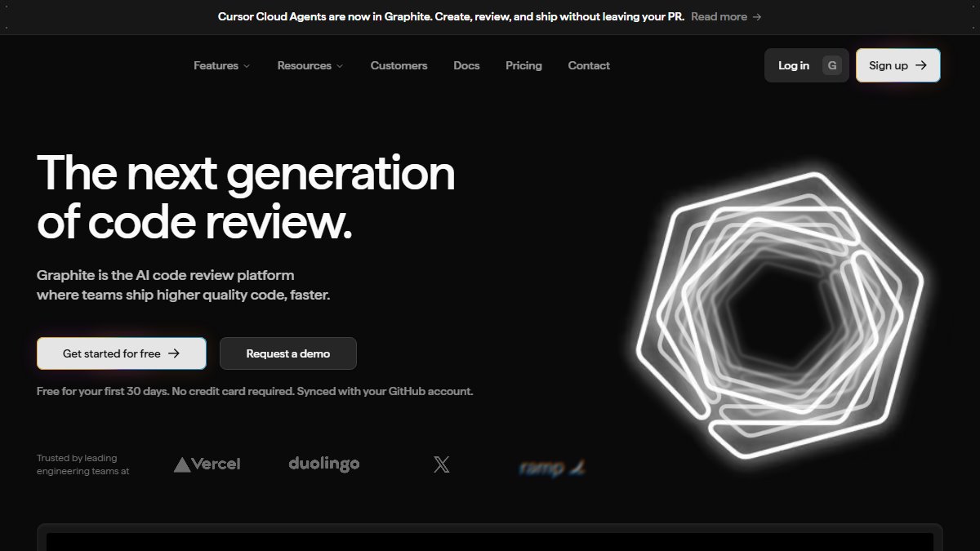This screenshot has width=980, height=551.
Task: Open the Features dropdown menu
Action: 221,65
